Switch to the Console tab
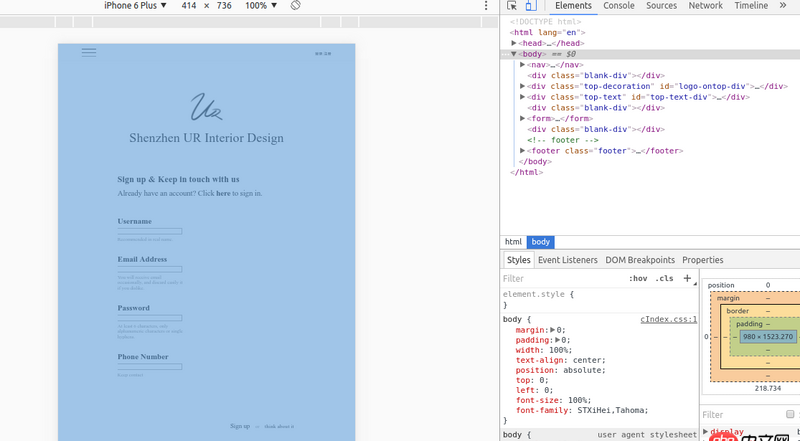 coord(618,6)
